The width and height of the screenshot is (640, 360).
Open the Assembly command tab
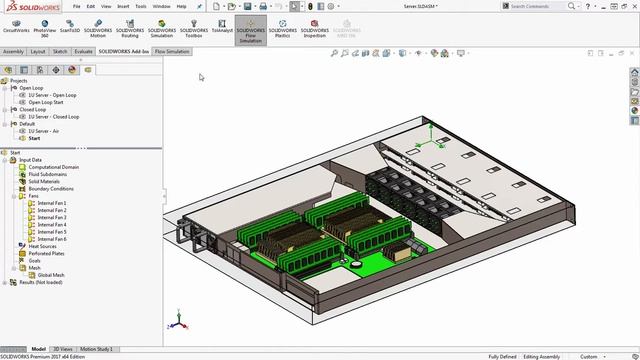13,51
